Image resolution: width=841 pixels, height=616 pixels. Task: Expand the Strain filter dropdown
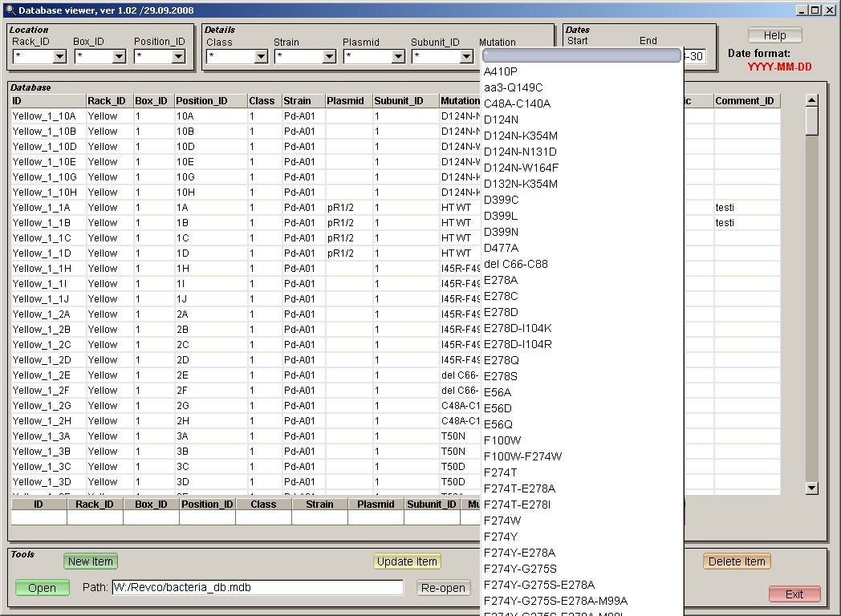(x=329, y=56)
